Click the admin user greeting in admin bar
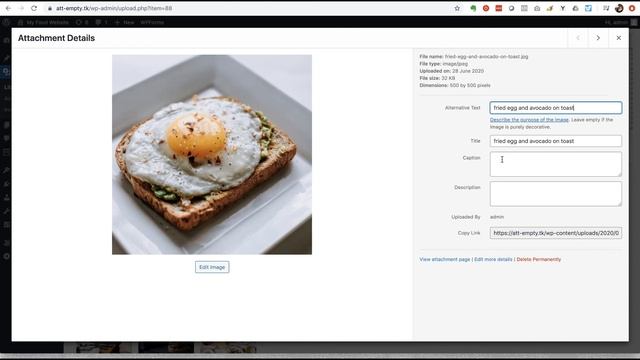640x360 pixels. (620, 22)
